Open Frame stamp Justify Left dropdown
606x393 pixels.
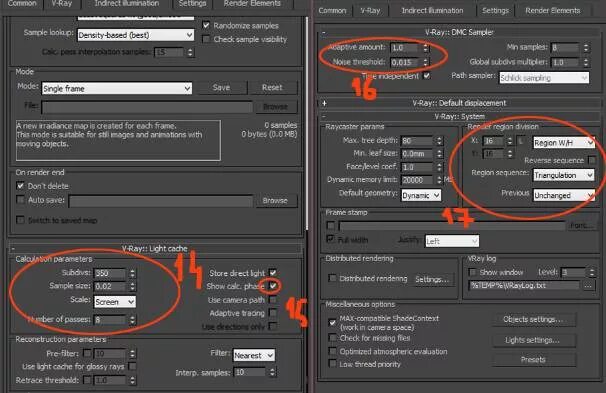[x=452, y=241]
